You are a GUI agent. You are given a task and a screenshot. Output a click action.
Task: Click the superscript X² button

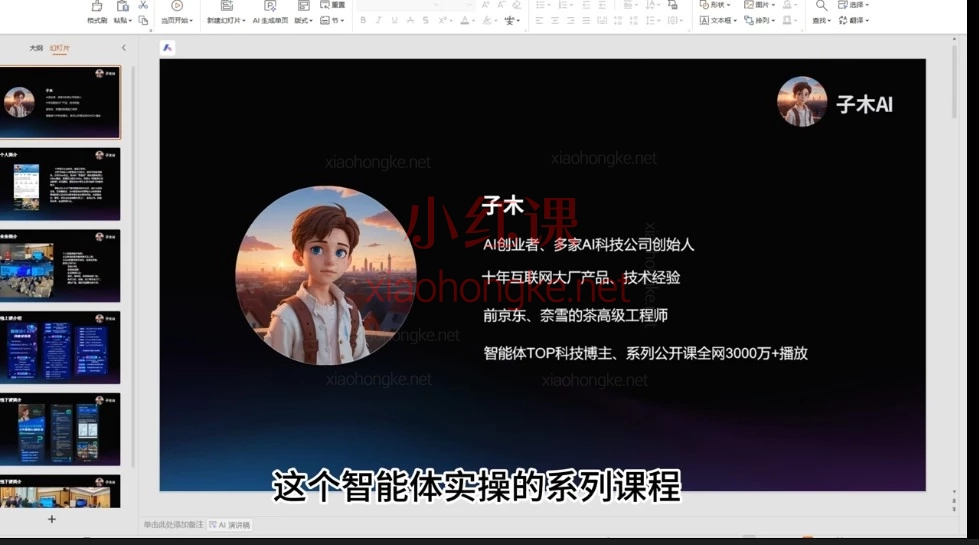(442, 21)
